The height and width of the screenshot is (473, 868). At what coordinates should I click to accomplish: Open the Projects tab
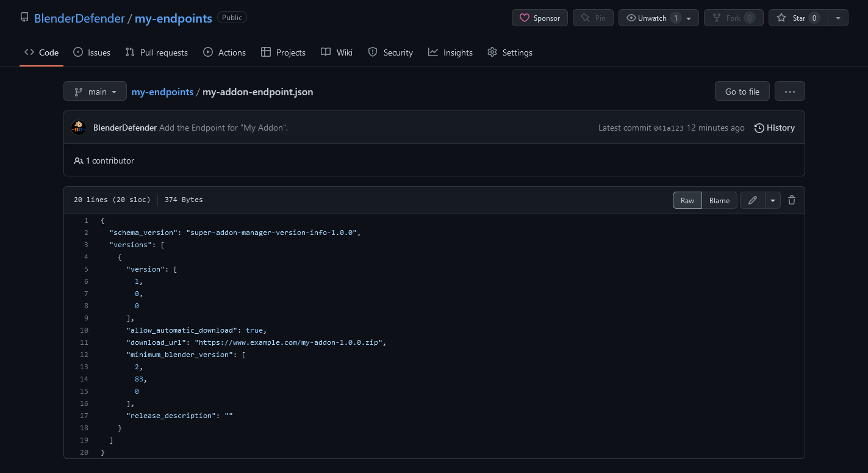pyautogui.click(x=283, y=52)
